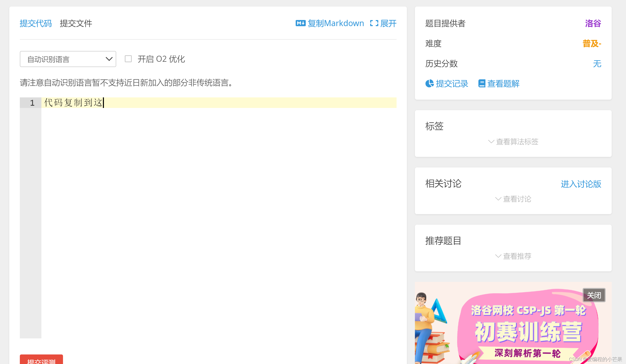
Task: Click the pie chart submission records icon
Action: pos(429,83)
